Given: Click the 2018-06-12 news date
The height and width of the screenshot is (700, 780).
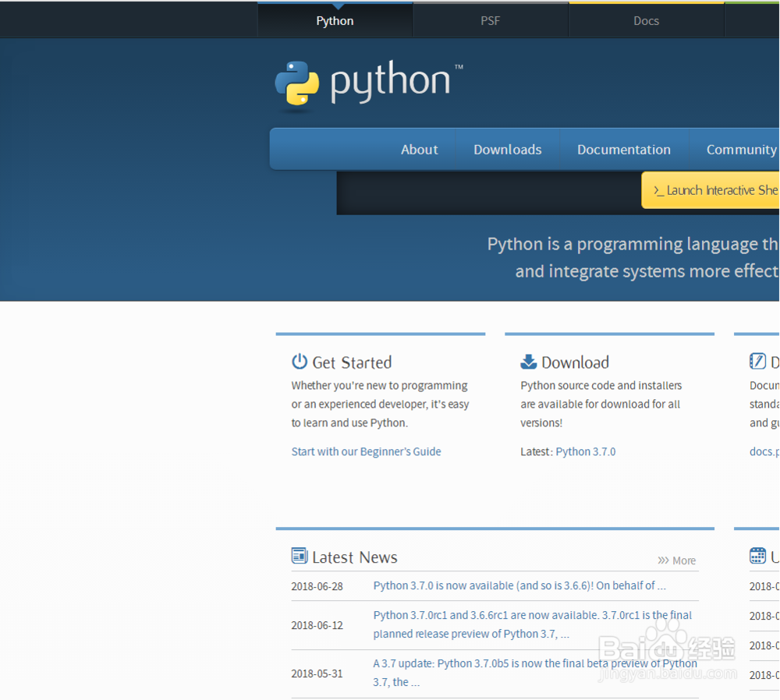Looking at the screenshot, I should click(317, 625).
